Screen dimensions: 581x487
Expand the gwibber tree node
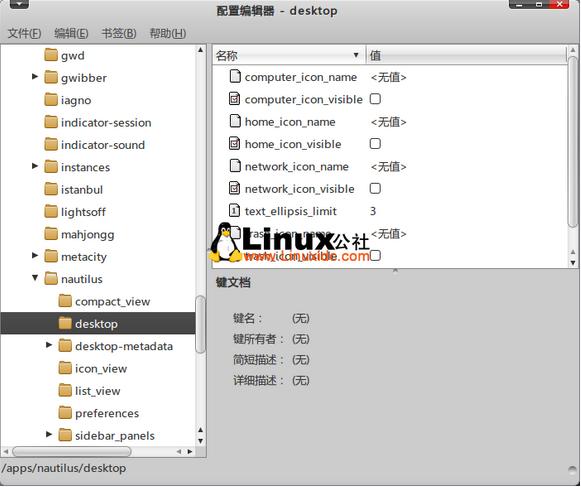click(35, 77)
